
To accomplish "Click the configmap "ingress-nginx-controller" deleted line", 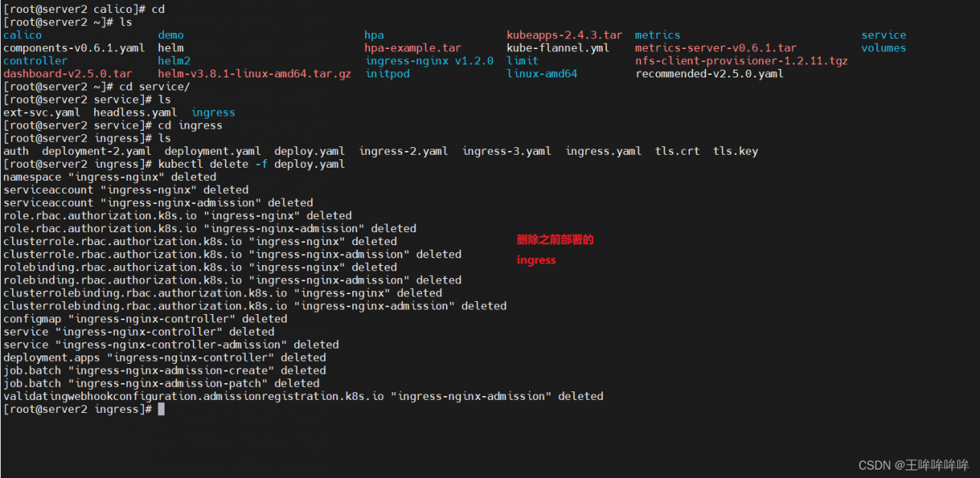I will [x=145, y=319].
